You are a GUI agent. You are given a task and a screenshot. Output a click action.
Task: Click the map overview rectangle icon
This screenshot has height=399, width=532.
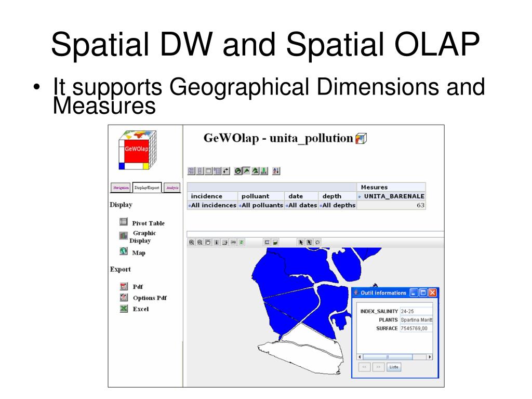[267, 242]
